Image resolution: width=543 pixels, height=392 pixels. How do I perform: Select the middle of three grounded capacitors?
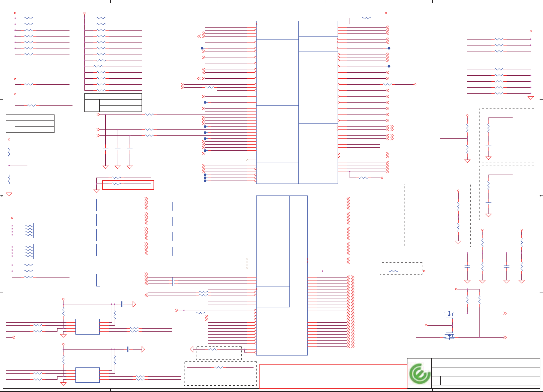click(x=118, y=149)
